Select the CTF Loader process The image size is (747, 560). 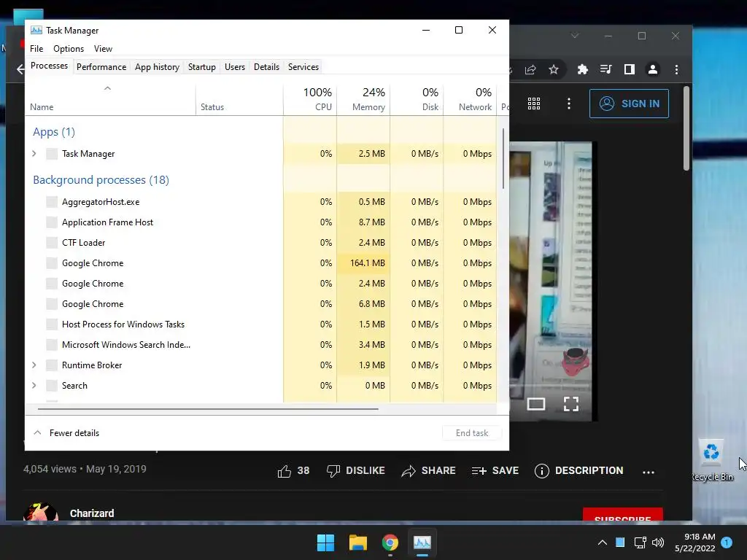(x=260, y=243)
